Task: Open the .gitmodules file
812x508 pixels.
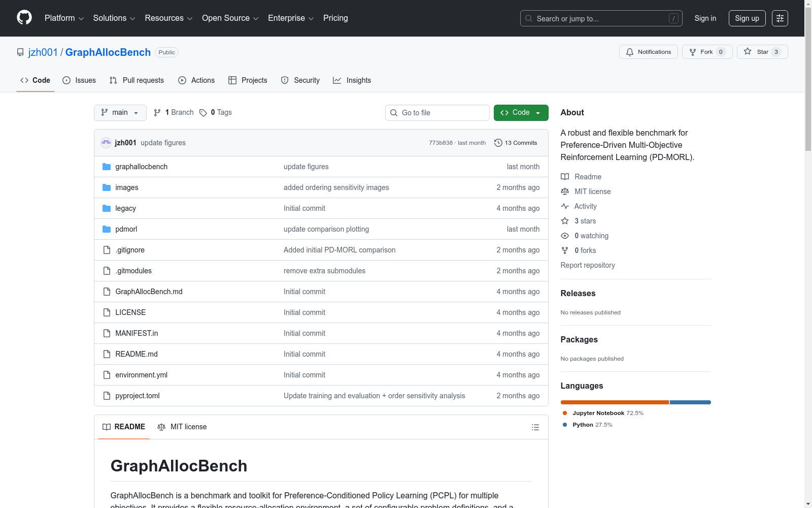Action: 133,271
